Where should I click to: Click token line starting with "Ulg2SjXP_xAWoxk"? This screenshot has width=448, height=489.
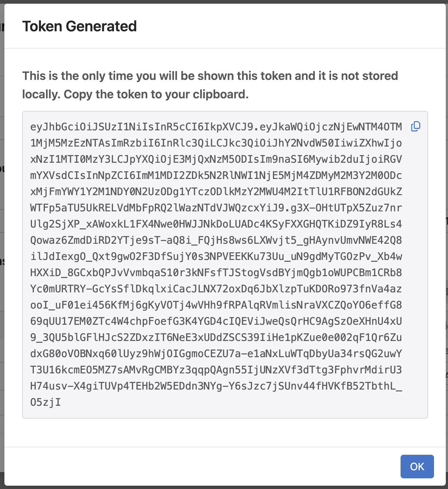(x=216, y=224)
